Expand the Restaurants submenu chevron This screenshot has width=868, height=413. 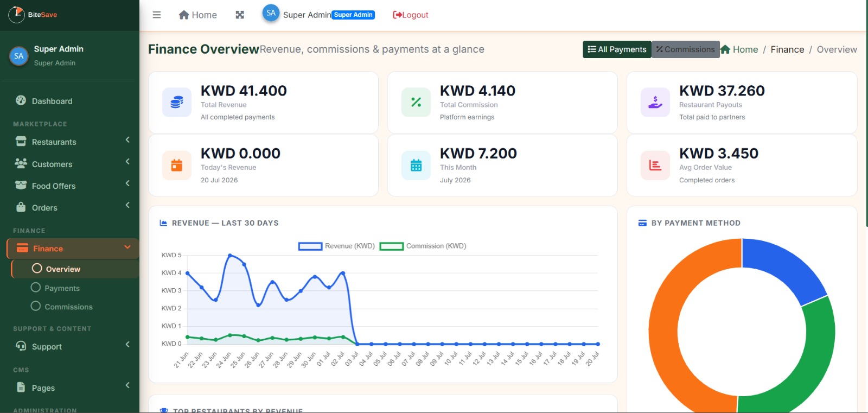click(127, 140)
